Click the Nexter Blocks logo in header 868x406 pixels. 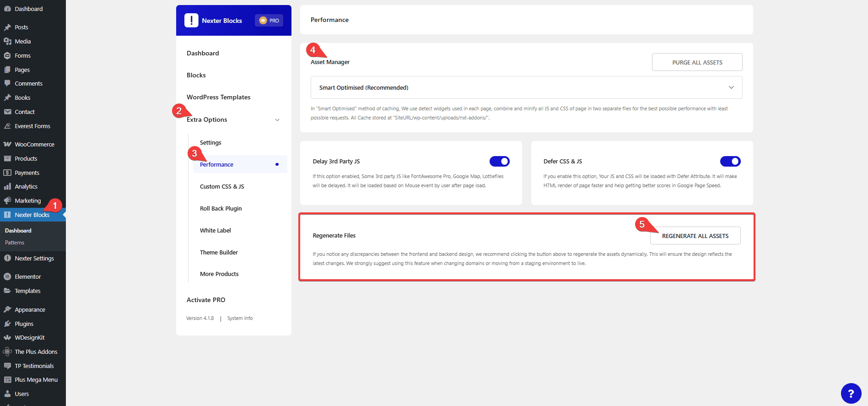[191, 21]
